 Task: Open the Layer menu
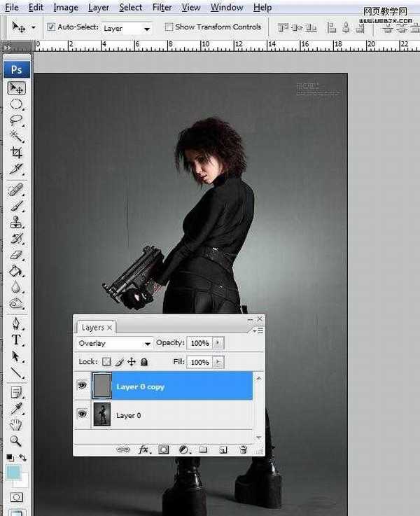tap(99, 8)
